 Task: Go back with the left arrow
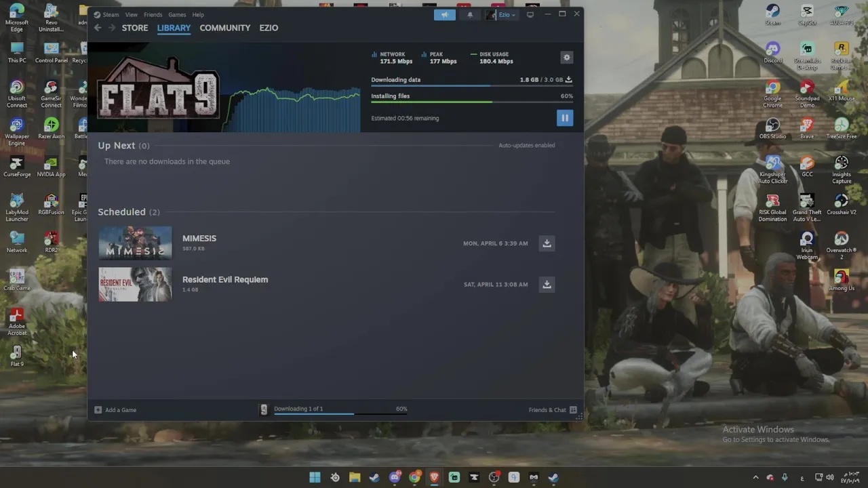98,28
